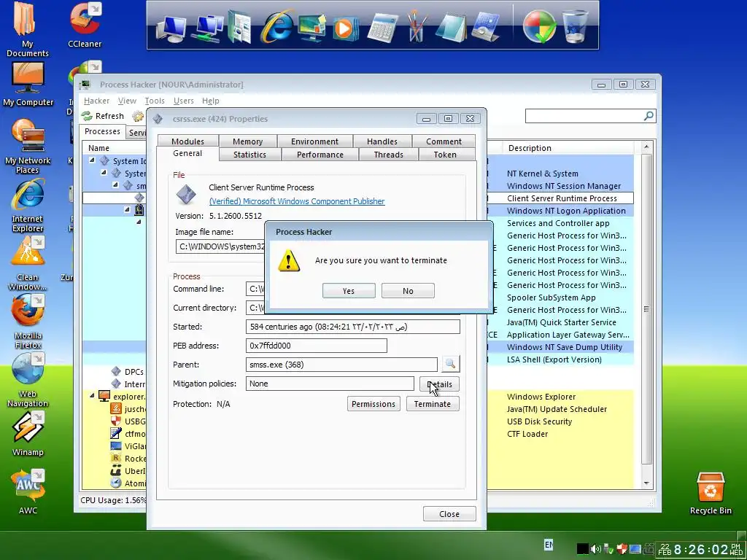The height and width of the screenshot is (560, 747).
Task: Select the Windows Explorer description row
Action: point(541,397)
